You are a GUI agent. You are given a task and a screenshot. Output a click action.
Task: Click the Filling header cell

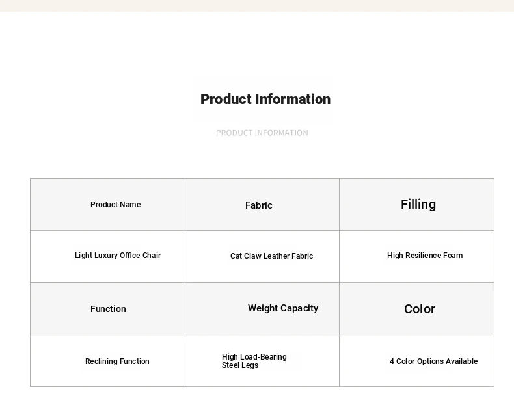(416, 204)
